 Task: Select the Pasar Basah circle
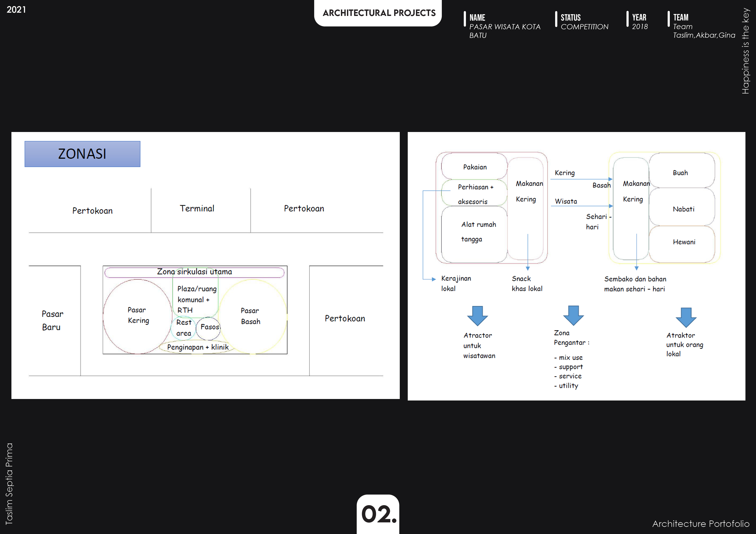tap(252, 316)
